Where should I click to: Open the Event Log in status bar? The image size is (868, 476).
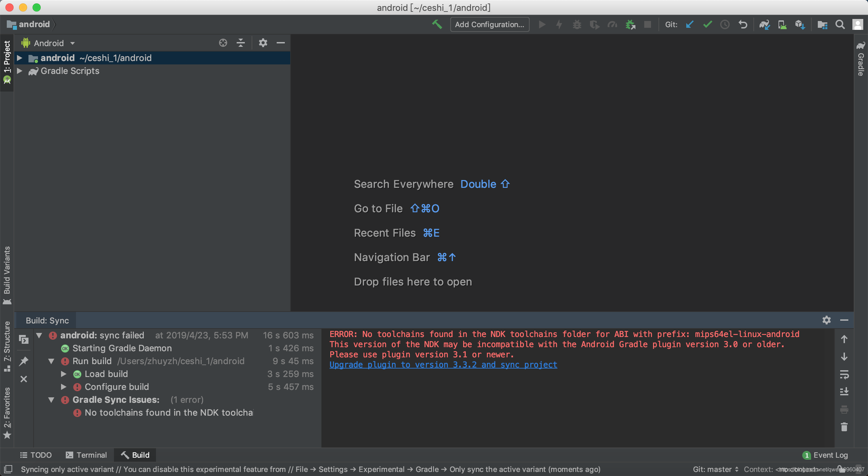tap(825, 455)
